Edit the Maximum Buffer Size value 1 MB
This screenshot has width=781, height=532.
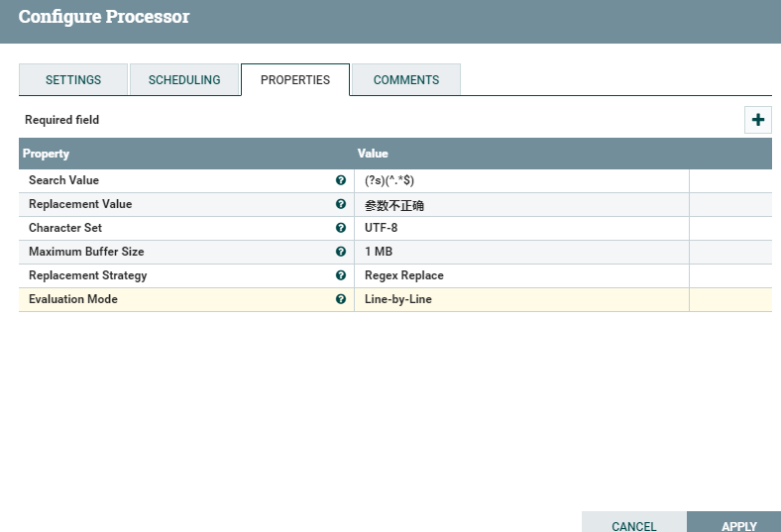click(521, 252)
